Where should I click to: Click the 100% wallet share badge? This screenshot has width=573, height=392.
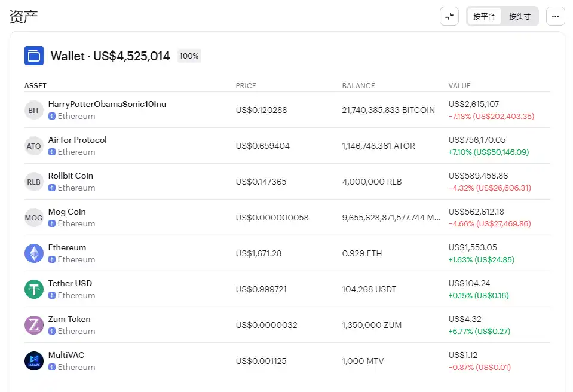[189, 56]
